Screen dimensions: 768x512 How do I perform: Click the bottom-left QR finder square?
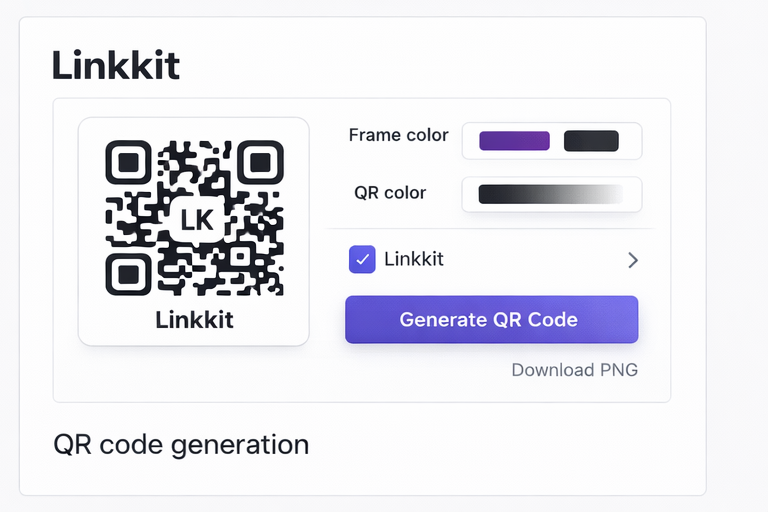127,272
